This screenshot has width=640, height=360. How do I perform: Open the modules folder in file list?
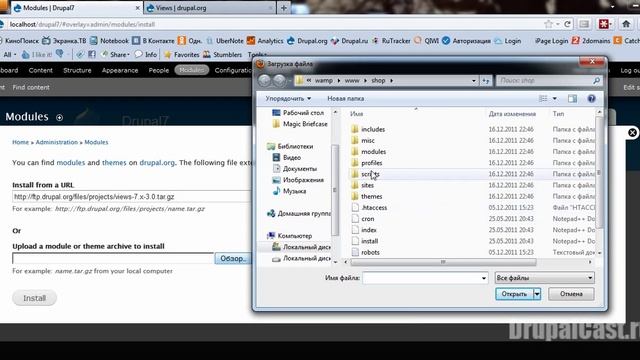click(x=373, y=152)
